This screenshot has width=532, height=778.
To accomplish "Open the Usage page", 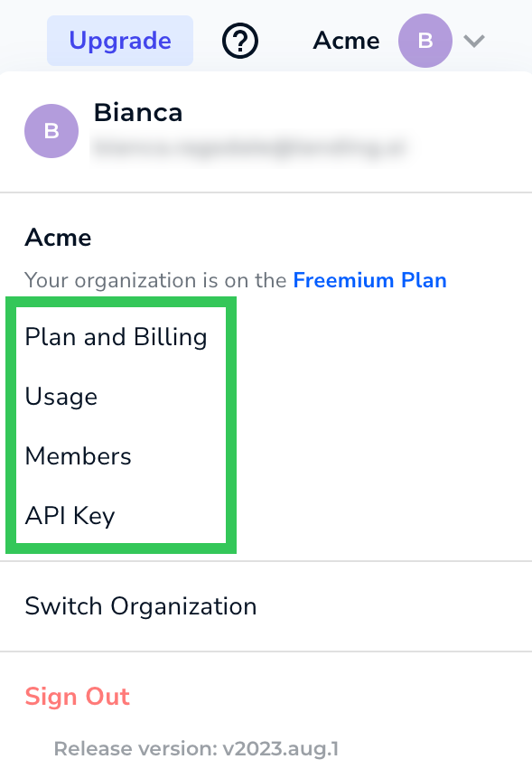I will coord(61,396).
